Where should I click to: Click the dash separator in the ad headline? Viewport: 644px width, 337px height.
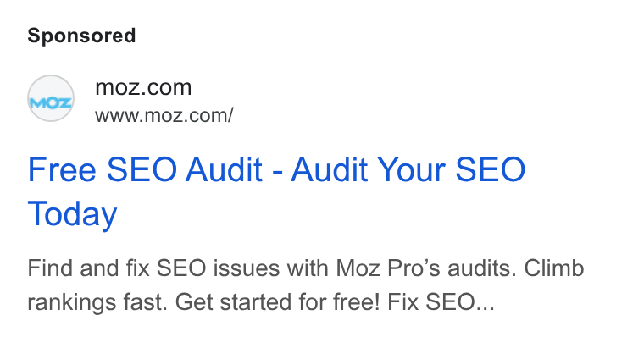277,171
